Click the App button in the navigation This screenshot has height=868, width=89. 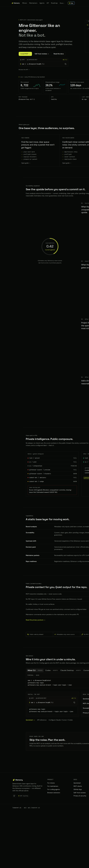point(71,3)
